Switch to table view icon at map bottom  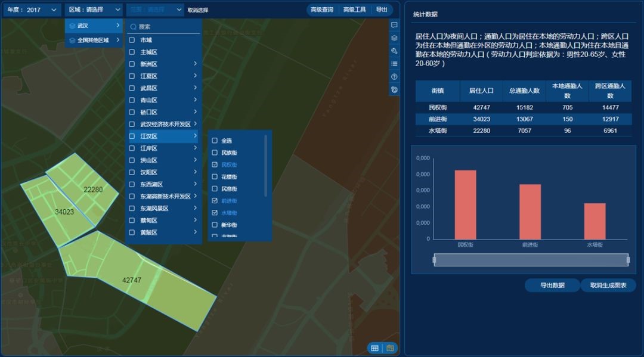374,348
